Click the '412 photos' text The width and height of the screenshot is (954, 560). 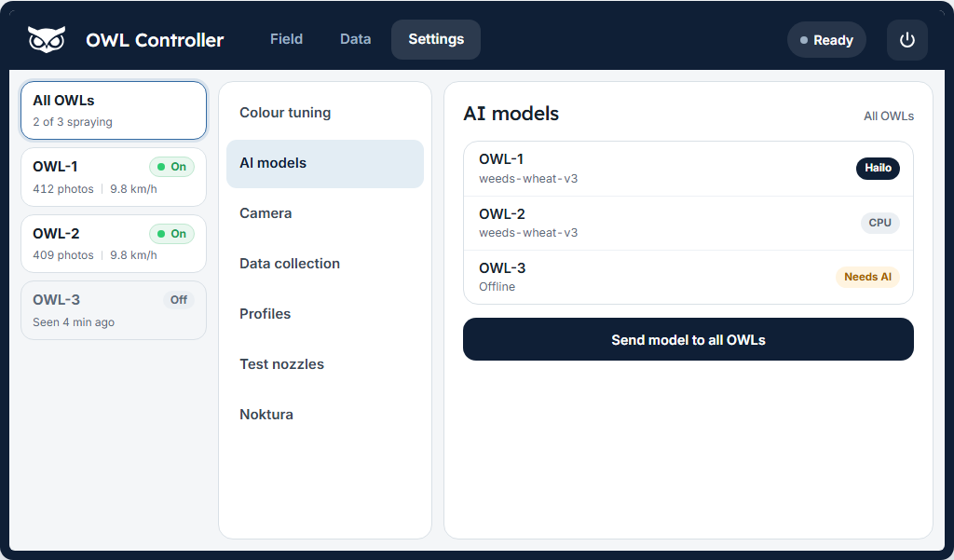[x=63, y=189]
